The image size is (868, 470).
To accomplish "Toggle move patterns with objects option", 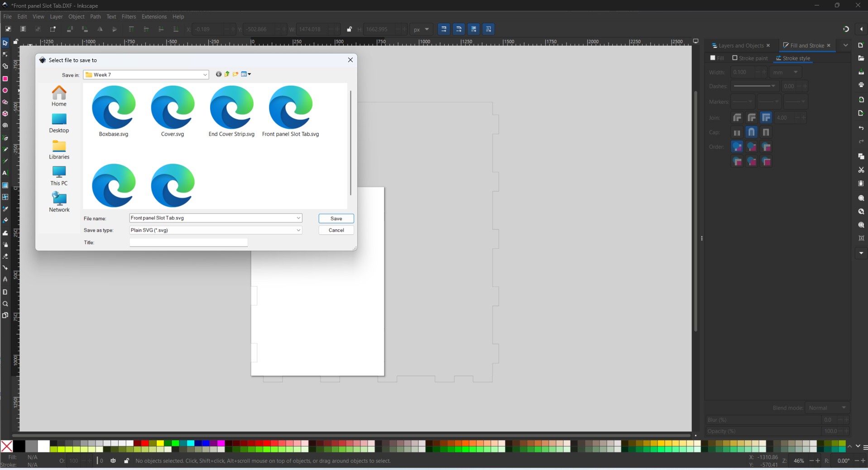I will (489, 29).
